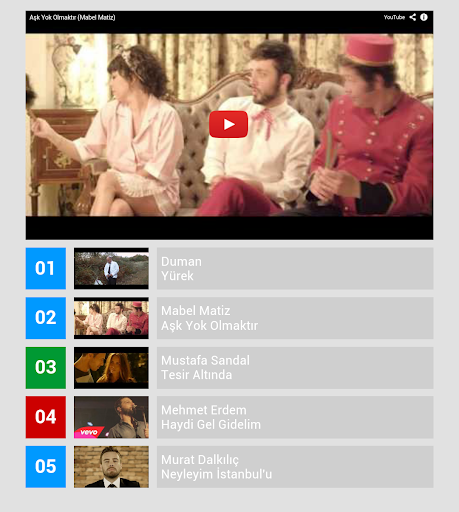Select the blue 05 rank badge
This screenshot has width=459, height=512.
(x=46, y=467)
